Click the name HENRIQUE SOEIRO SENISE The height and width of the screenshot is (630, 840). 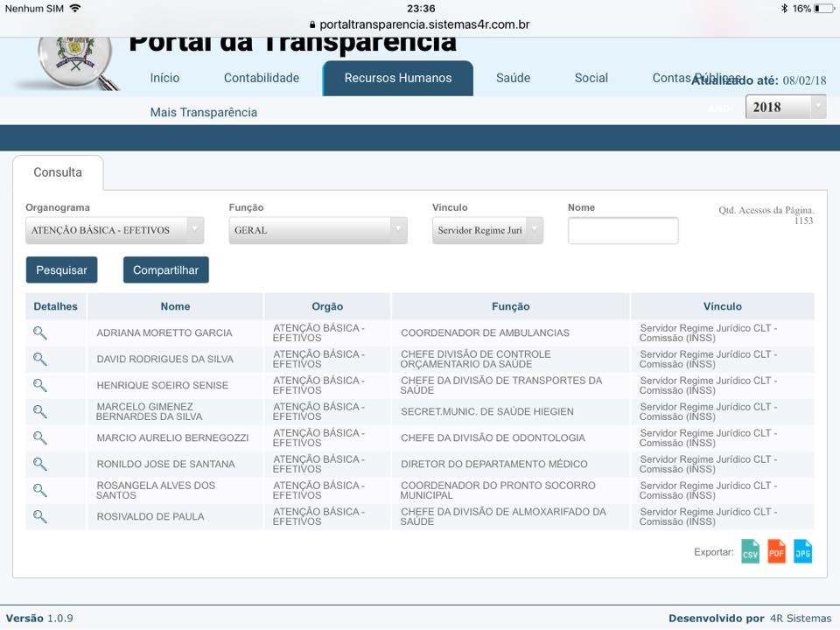click(x=163, y=385)
